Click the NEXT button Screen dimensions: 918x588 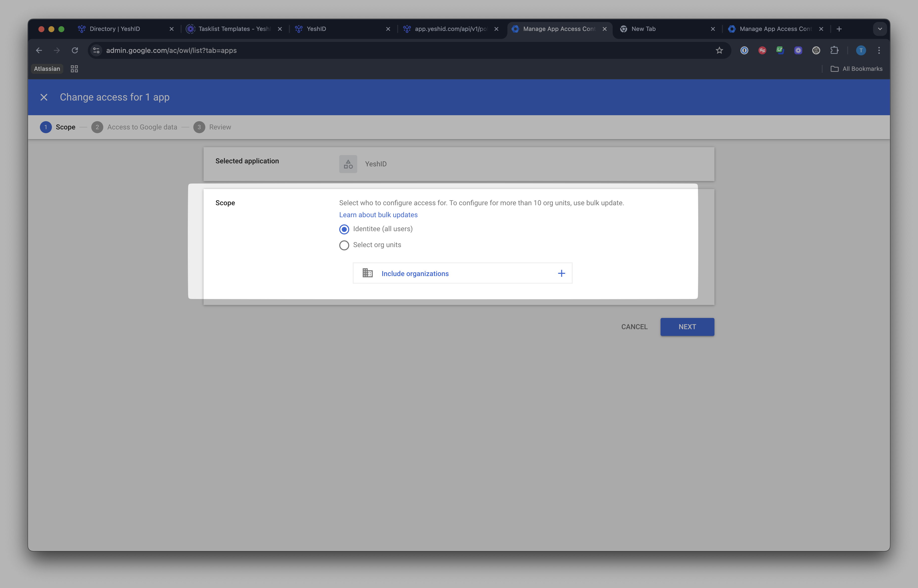(687, 327)
